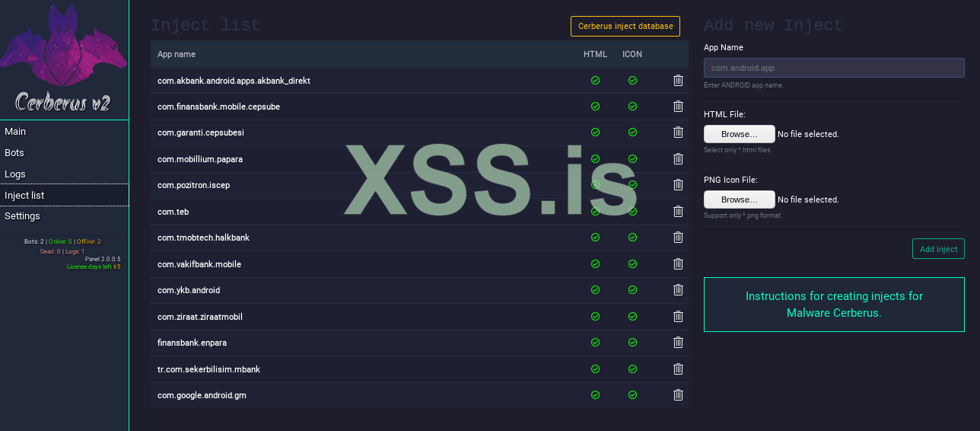Go to the Bots section
Screen dimensions: 980x431
64,153
